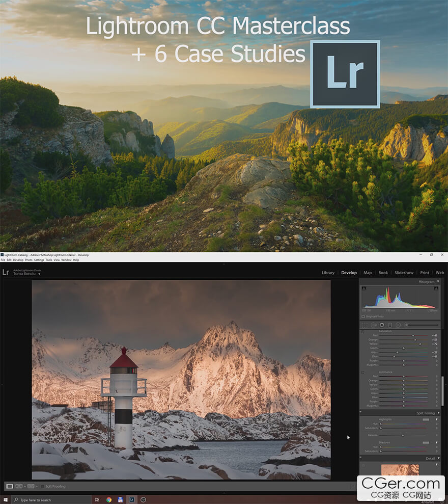Collapse the Detail panel
This screenshot has width=448, height=504.
click(x=438, y=458)
